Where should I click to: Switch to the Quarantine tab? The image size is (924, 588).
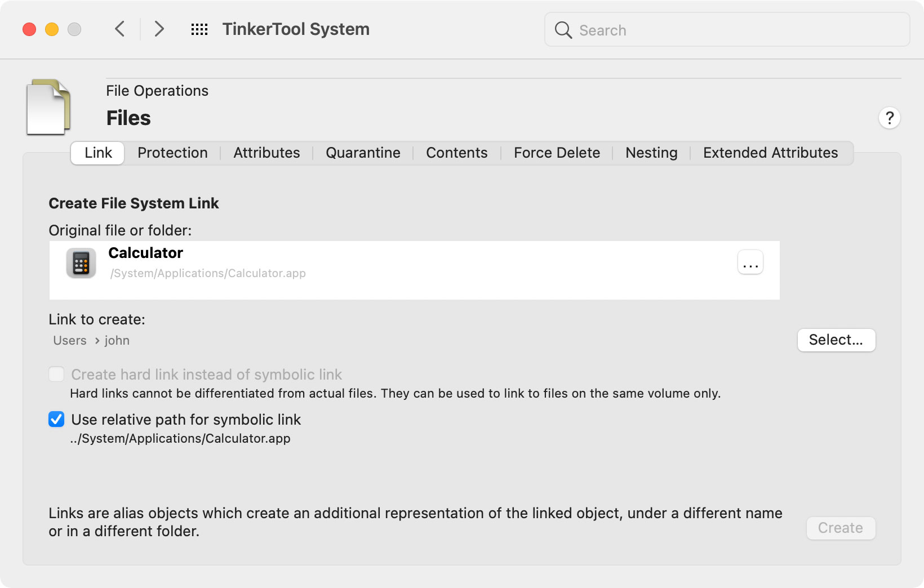click(363, 153)
